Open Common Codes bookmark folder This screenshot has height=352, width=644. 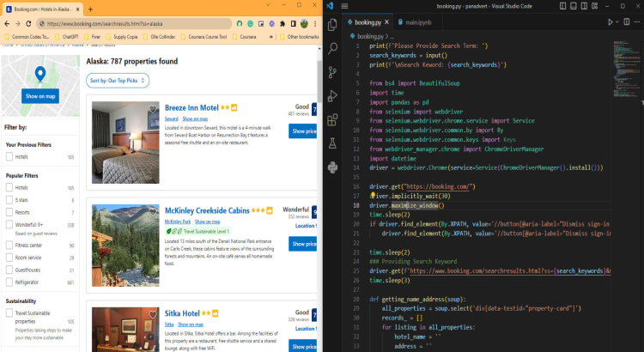click(x=27, y=37)
